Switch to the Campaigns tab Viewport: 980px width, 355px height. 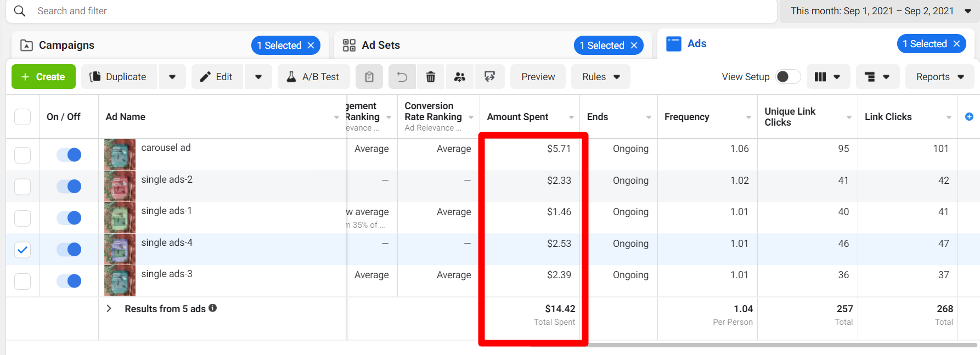coord(66,45)
